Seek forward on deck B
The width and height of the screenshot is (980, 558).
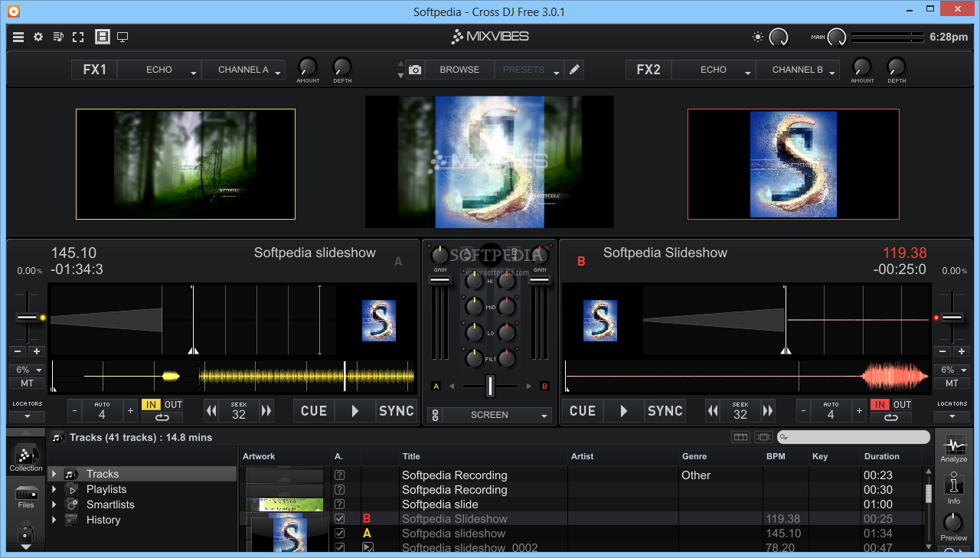click(767, 411)
